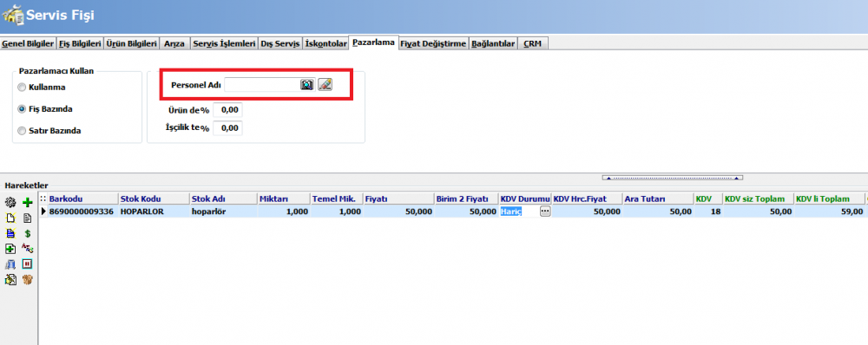Click the Servis Fişi title icon

pos(13,15)
